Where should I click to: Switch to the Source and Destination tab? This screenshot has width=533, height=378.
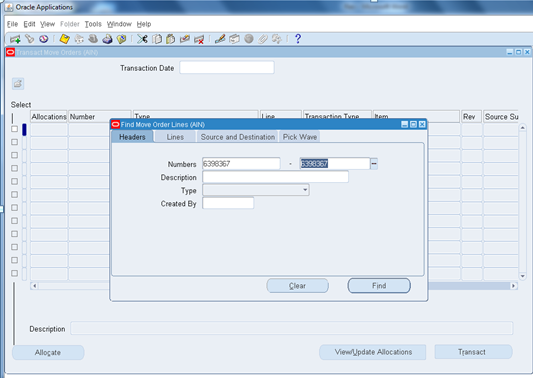[238, 137]
